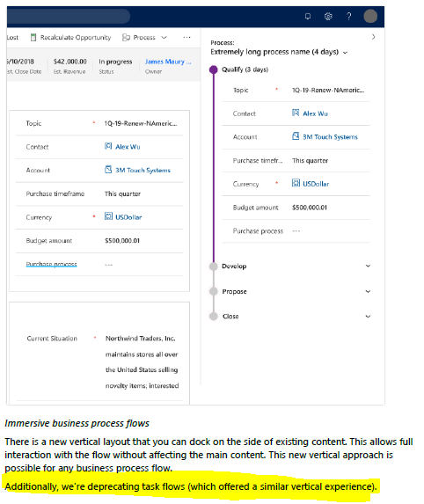Screen dimensions: 424x504
Task: Expand the Propose stage chevron
Action: (x=368, y=291)
